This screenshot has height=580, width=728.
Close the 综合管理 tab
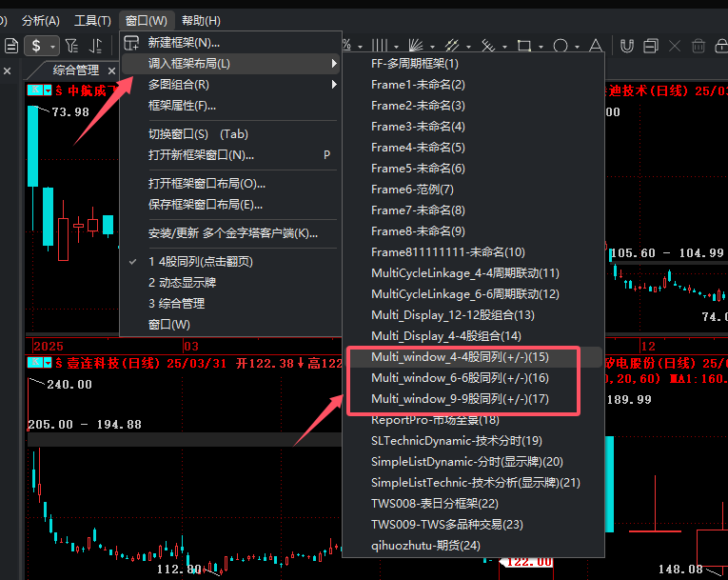(111, 70)
